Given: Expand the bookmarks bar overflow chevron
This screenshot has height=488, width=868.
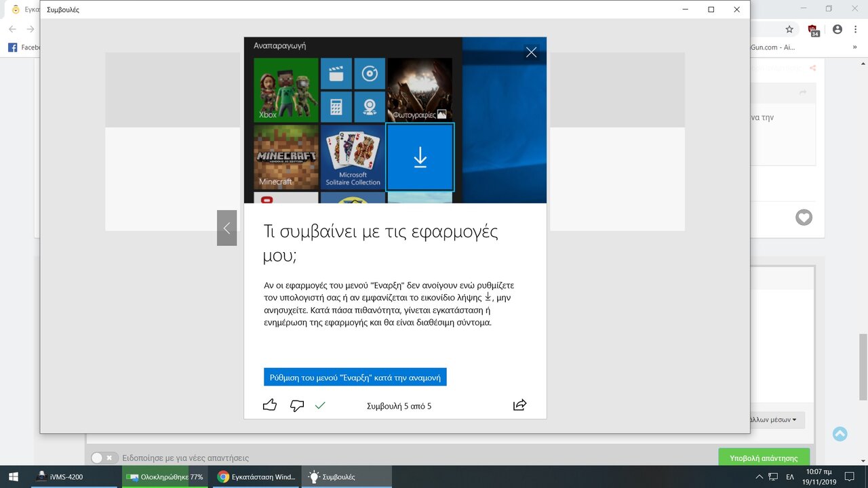Looking at the screenshot, I should [854, 47].
